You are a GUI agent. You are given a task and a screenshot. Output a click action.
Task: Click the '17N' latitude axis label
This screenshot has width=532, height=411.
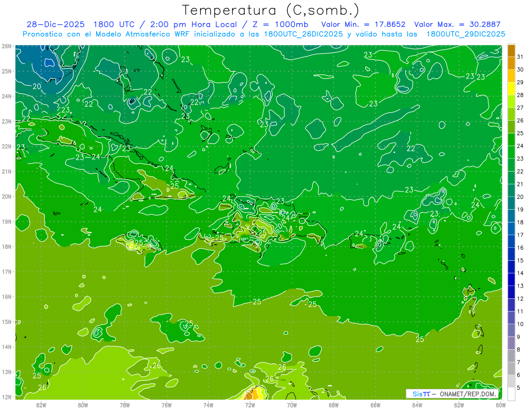pos(7,271)
